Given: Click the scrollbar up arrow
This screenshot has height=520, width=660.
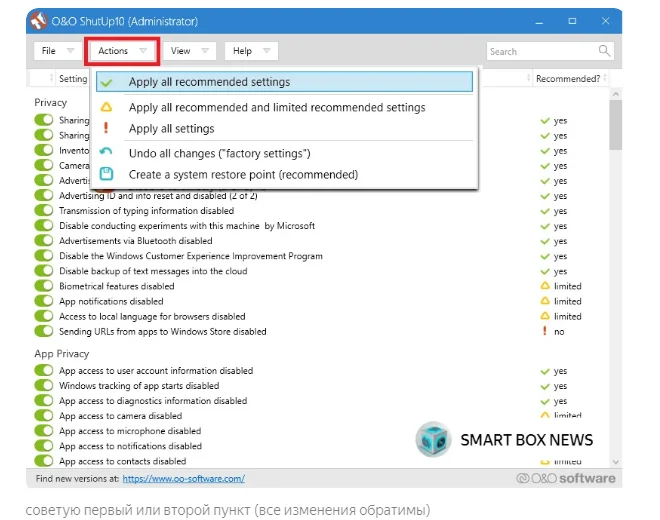Looking at the screenshot, I should [x=615, y=94].
